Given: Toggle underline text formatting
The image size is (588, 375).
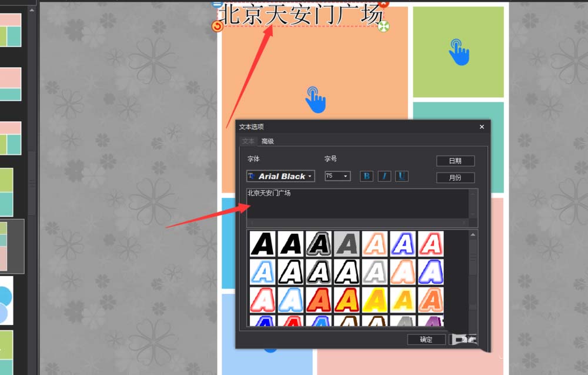Looking at the screenshot, I should pos(402,176).
